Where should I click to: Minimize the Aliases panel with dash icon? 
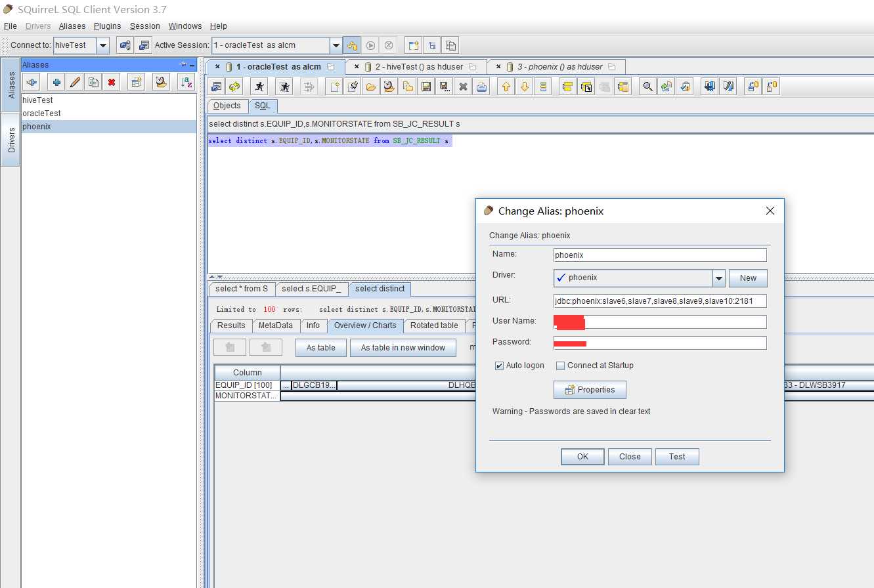pyautogui.click(x=192, y=65)
